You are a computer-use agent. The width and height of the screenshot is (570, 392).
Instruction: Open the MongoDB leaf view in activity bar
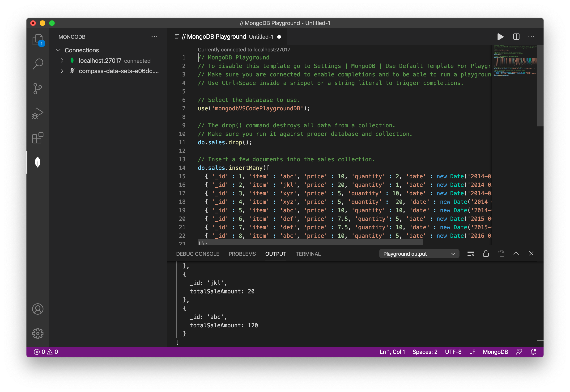pyautogui.click(x=38, y=162)
